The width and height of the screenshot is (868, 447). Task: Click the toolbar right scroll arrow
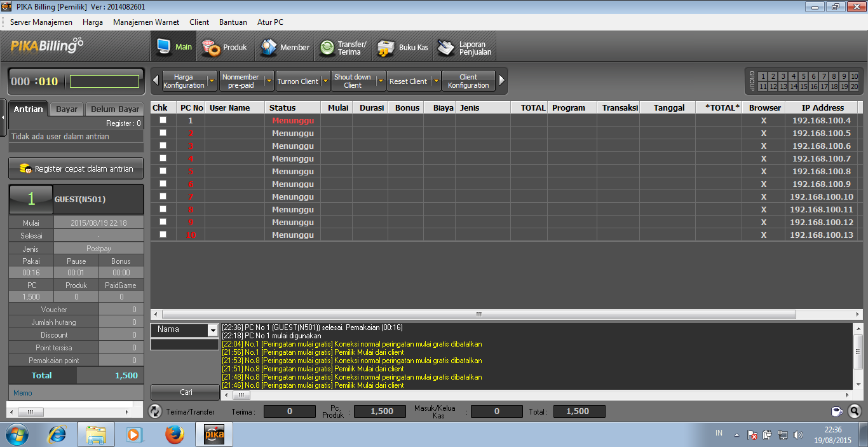coord(502,81)
